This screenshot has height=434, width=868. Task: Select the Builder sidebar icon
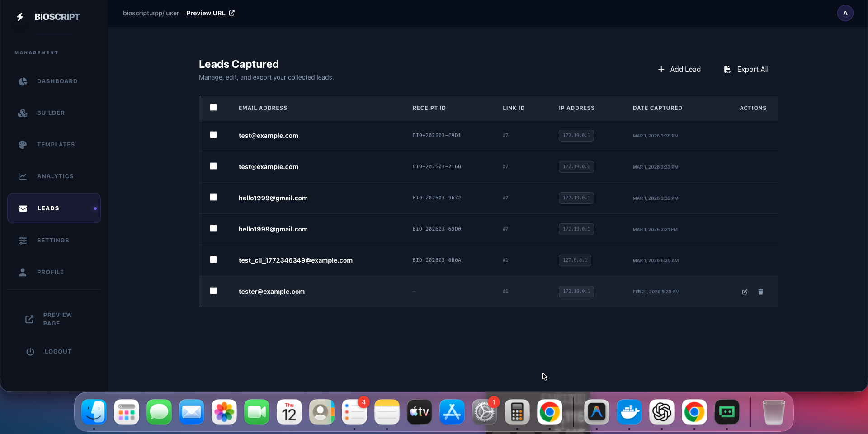tap(22, 113)
